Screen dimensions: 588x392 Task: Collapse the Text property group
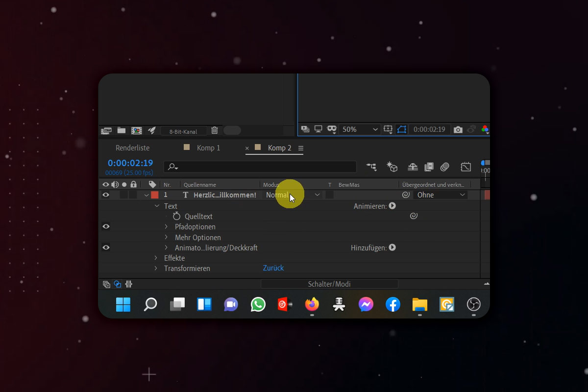[157, 206]
